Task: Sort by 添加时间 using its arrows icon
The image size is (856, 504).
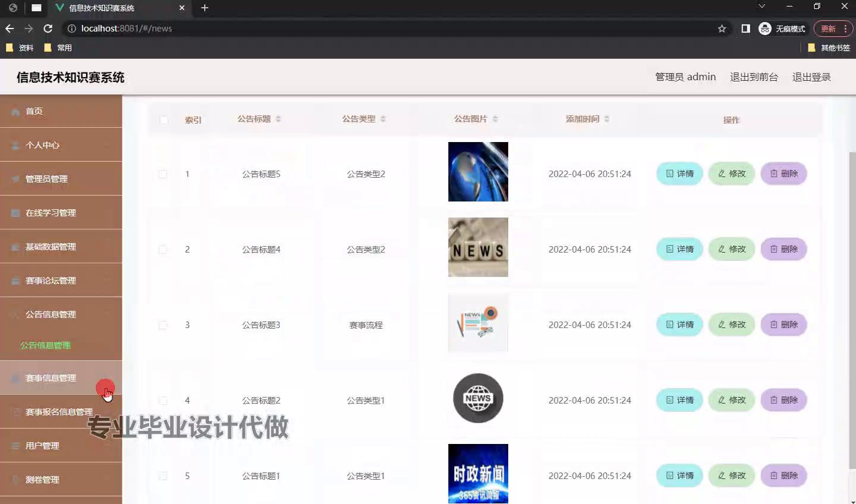Action: 607,119
